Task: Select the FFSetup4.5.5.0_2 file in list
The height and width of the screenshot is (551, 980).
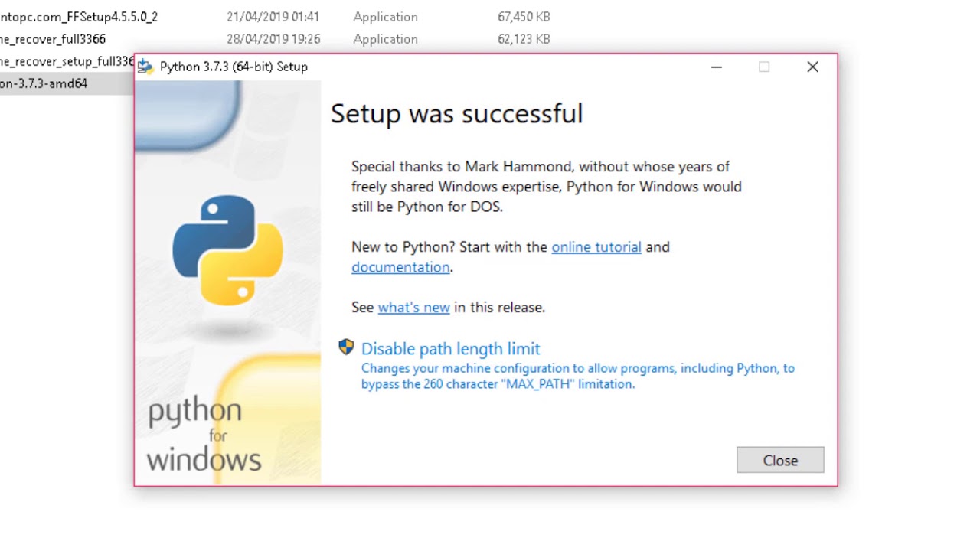Action: [79, 17]
